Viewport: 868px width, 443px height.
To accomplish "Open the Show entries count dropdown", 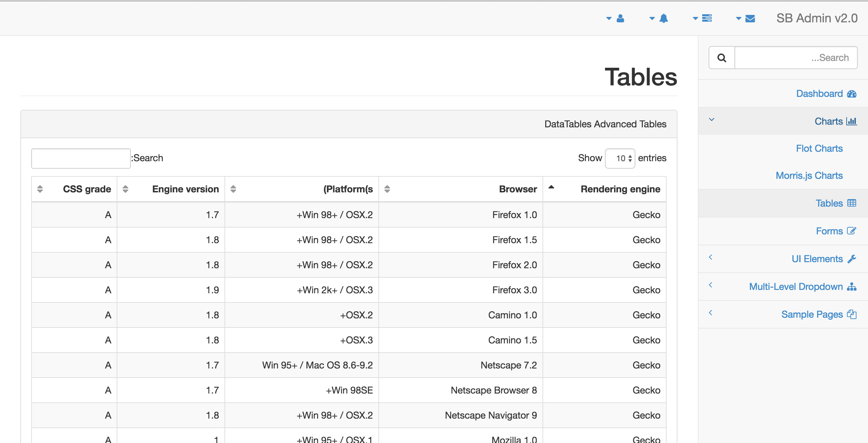I will tap(620, 158).
